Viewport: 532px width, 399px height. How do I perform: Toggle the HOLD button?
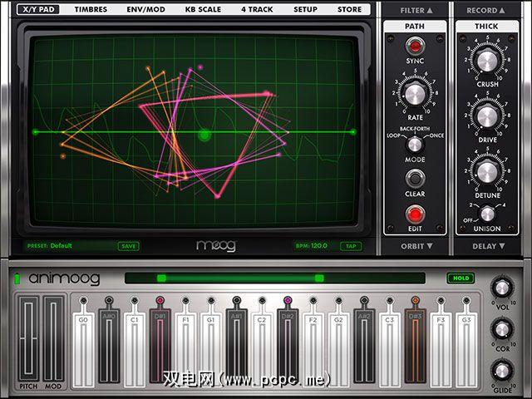461,278
